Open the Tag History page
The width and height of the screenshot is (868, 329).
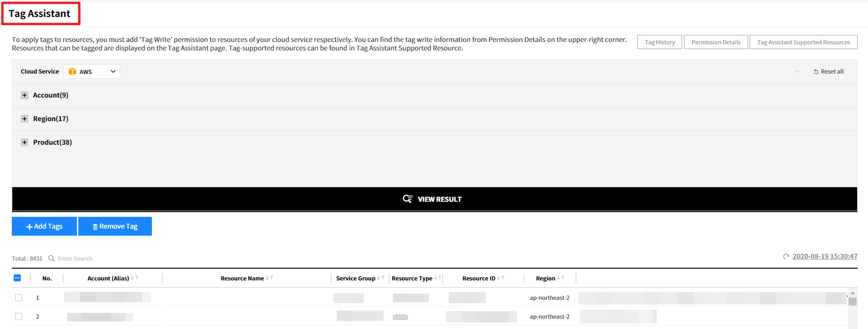click(x=659, y=42)
